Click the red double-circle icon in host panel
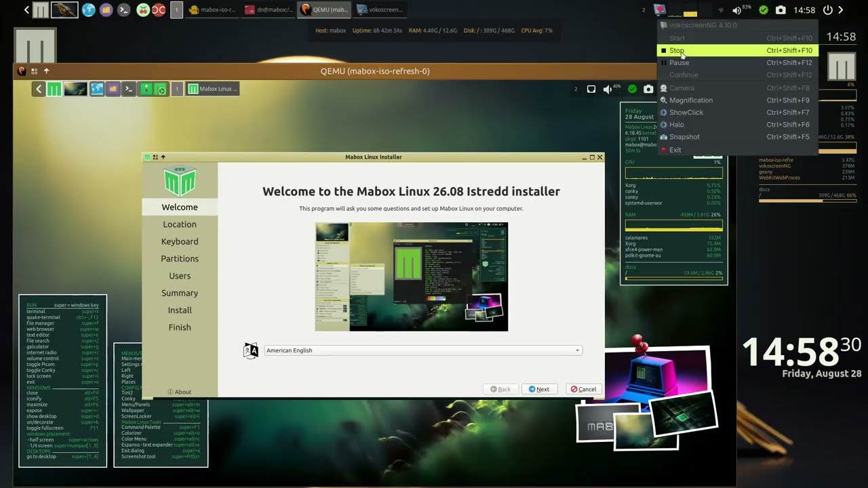 [159, 10]
